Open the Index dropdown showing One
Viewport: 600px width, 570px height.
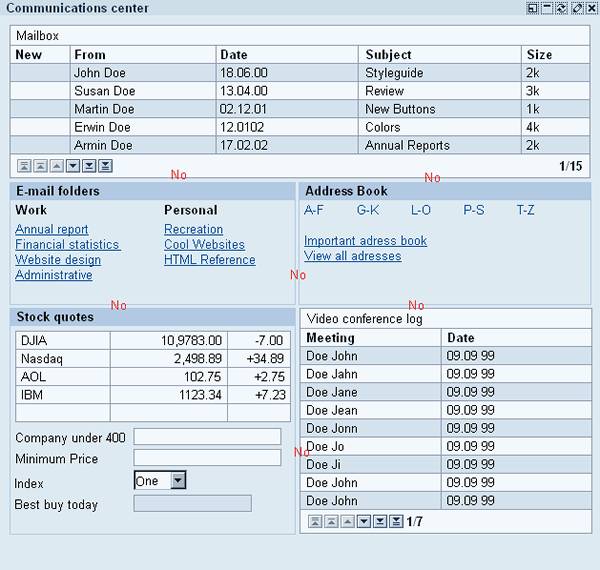pos(178,481)
